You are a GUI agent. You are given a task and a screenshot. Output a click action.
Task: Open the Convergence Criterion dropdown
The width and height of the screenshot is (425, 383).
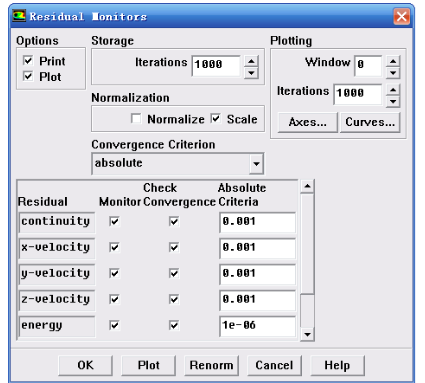click(256, 164)
